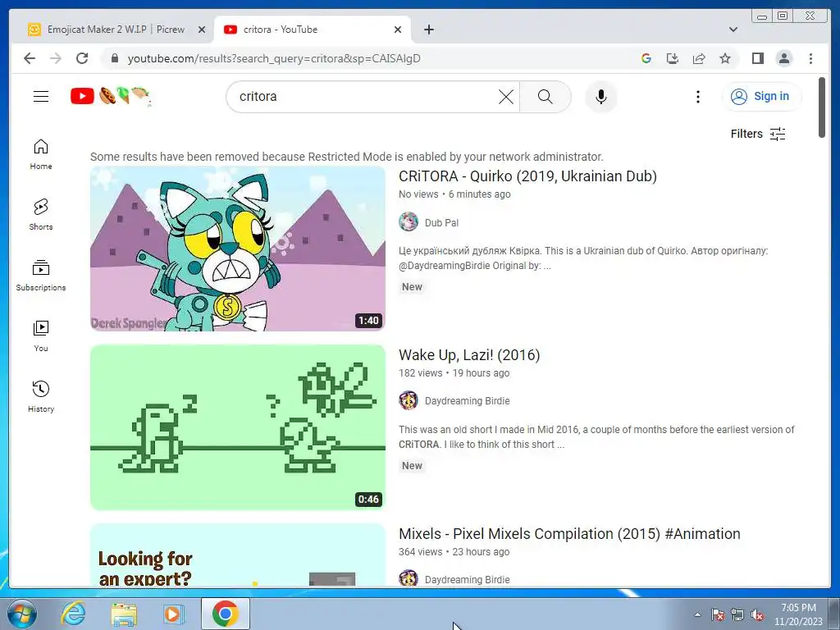
Task: Open the YouTube hamburger guide menu
Action: coord(41,97)
